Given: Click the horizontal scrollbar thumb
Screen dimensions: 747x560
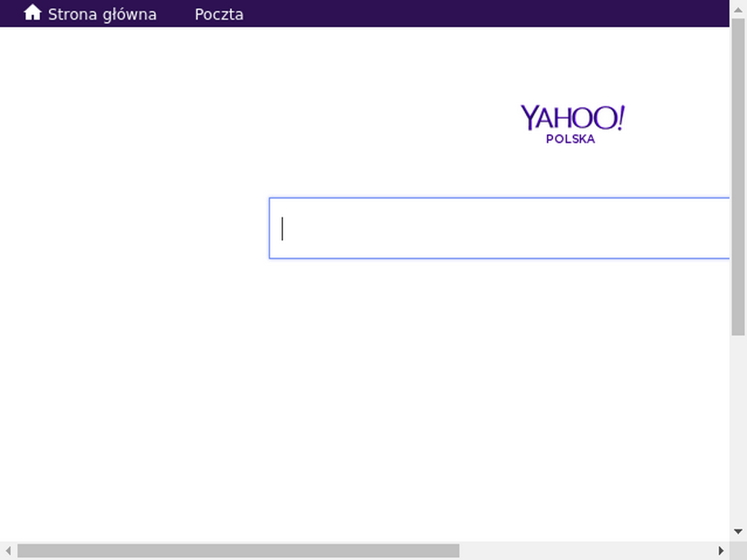Looking at the screenshot, I should [239, 551].
